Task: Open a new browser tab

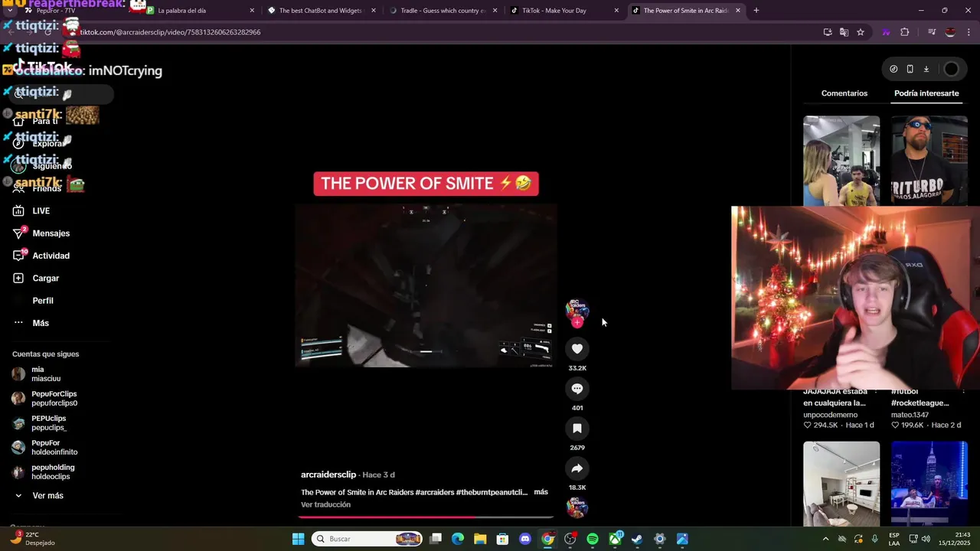Action: 756,11
